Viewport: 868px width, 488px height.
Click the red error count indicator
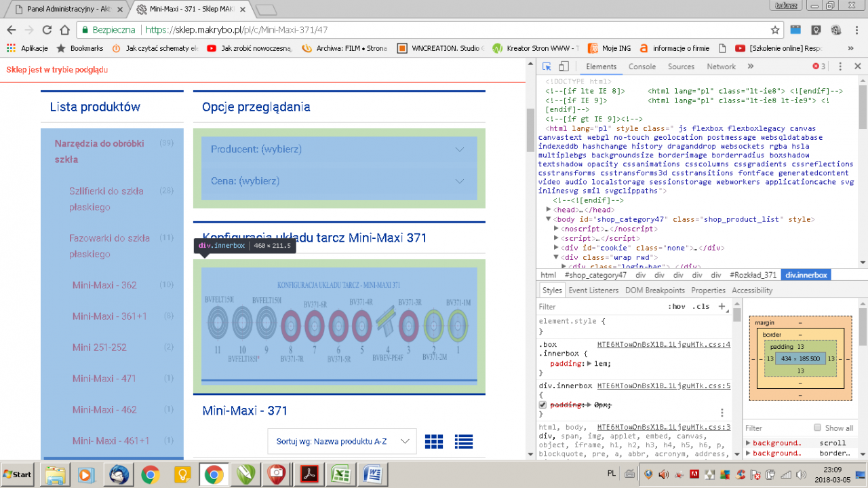click(819, 67)
